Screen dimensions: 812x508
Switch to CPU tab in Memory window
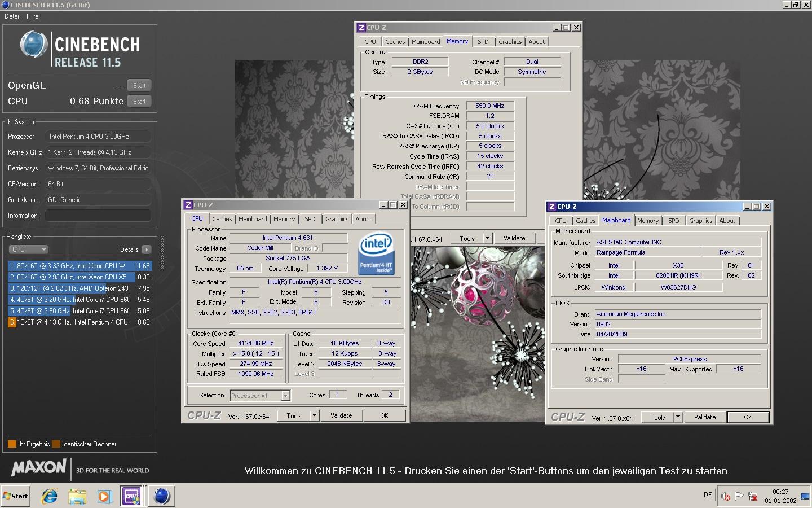[370, 42]
